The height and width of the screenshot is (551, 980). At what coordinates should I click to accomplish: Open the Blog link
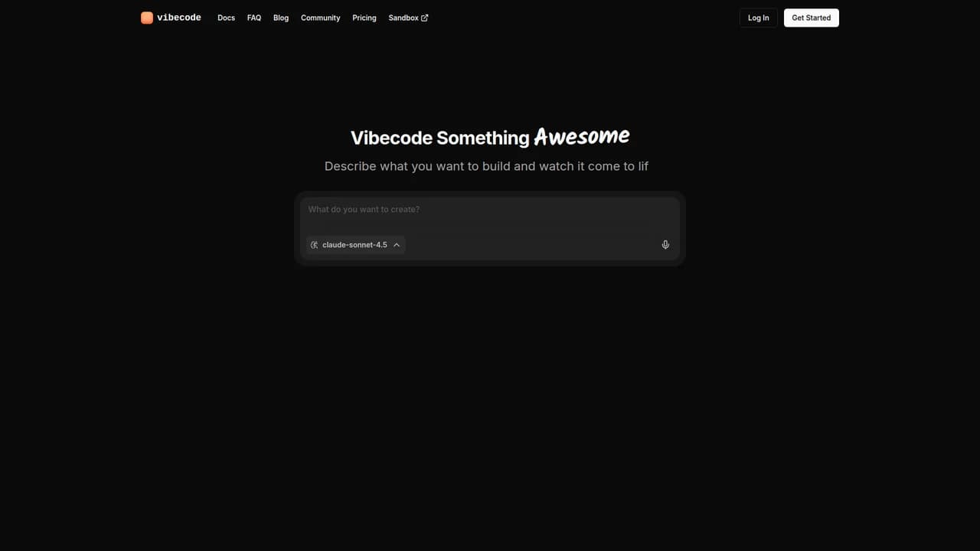281,18
